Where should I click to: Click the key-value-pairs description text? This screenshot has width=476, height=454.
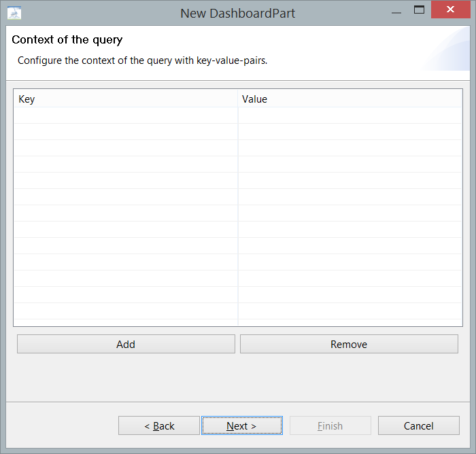(143, 60)
